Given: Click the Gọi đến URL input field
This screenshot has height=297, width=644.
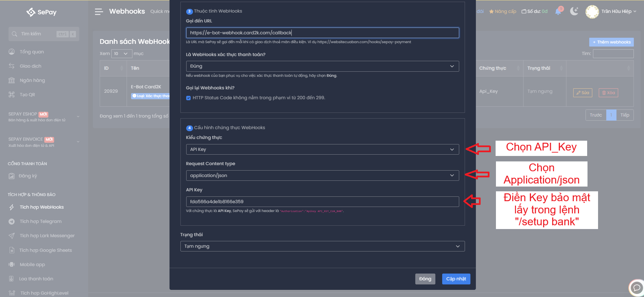Looking at the screenshot, I should [x=322, y=33].
